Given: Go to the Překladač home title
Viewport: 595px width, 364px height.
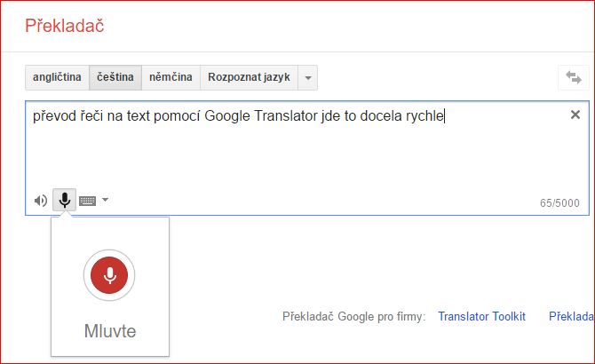Looking at the screenshot, I should [x=65, y=26].
